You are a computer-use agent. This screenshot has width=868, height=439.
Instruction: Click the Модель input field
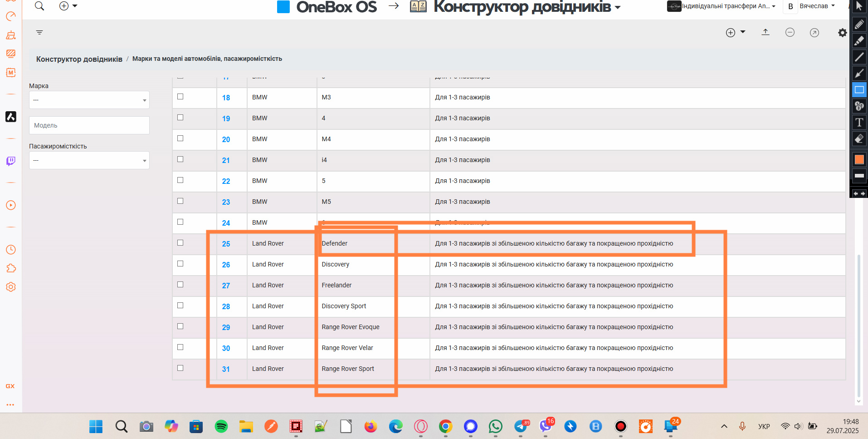[x=89, y=125]
